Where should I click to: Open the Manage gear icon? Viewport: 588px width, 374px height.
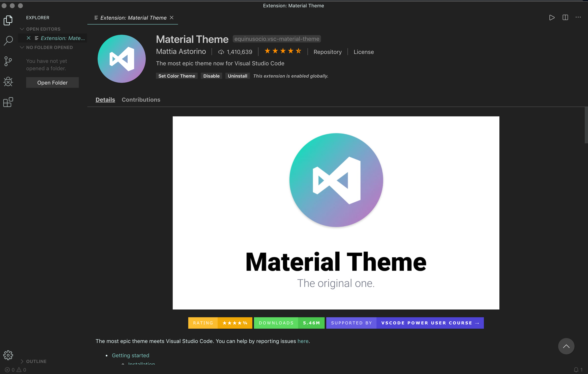coord(8,355)
